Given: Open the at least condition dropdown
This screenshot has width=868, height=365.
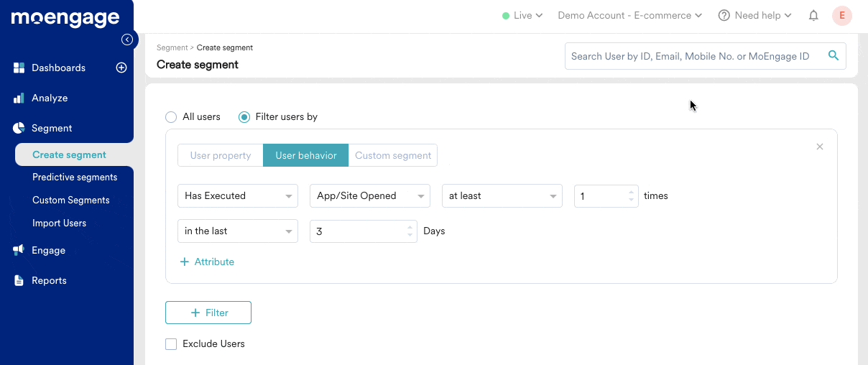Looking at the screenshot, I should (x=502, y=195).
